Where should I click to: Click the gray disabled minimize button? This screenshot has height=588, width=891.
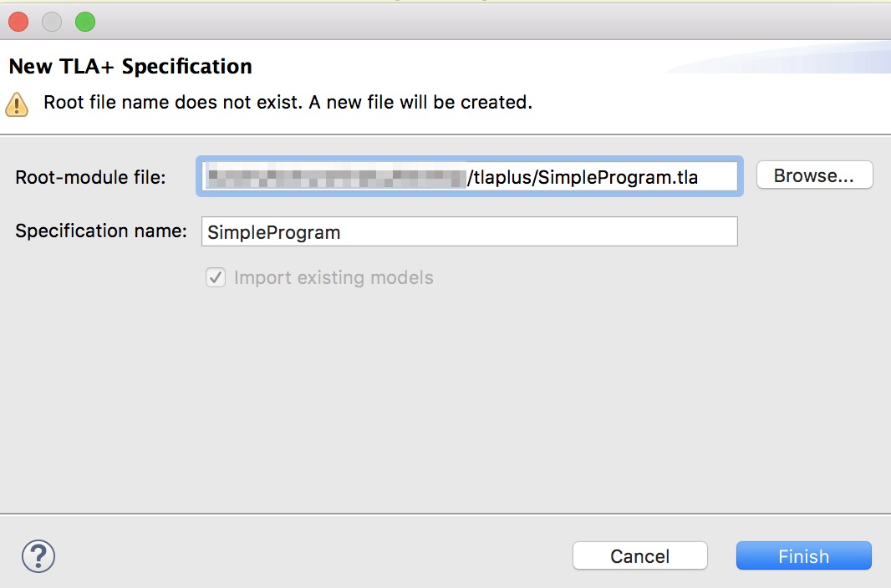point(52,23)
